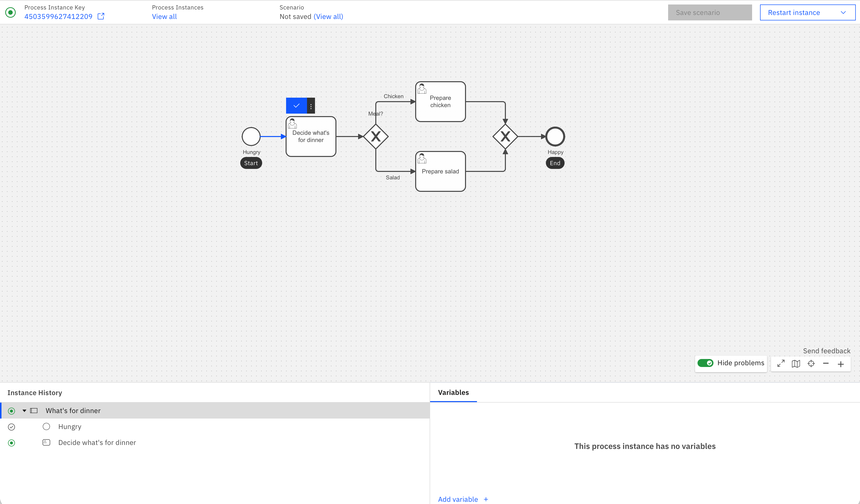View all process instances link
Screen dimensions: 860x504
(164, 16)
